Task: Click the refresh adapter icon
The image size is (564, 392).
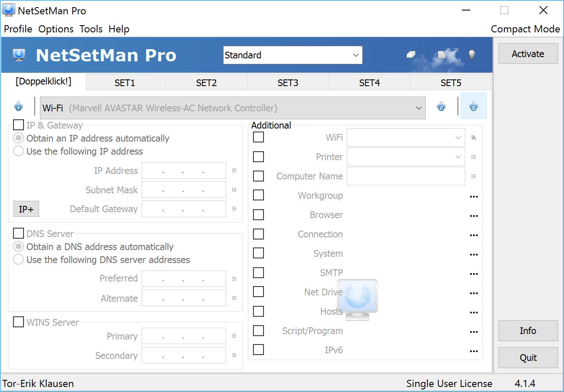Action: point(441,107)
